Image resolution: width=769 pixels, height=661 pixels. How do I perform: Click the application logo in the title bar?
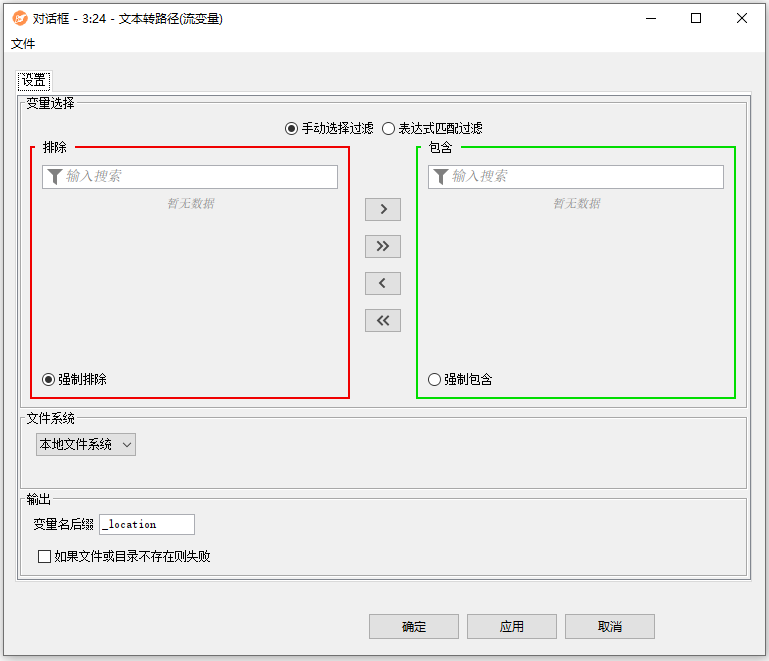click(20, 19)
